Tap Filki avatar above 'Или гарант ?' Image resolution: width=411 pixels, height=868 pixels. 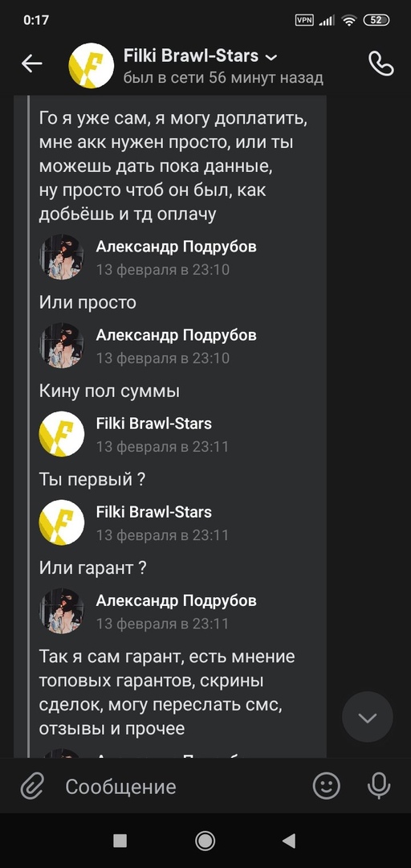tap(61, 522)
